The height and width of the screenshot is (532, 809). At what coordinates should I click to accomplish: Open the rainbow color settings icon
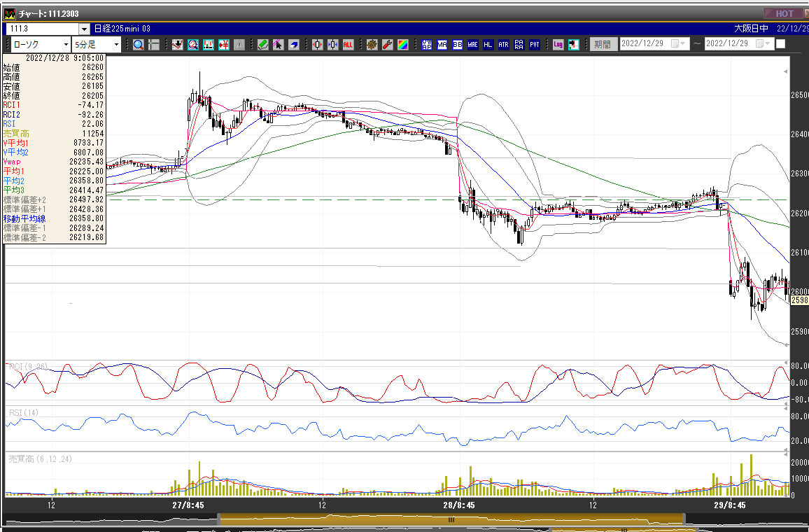click(x=403, y=45)
